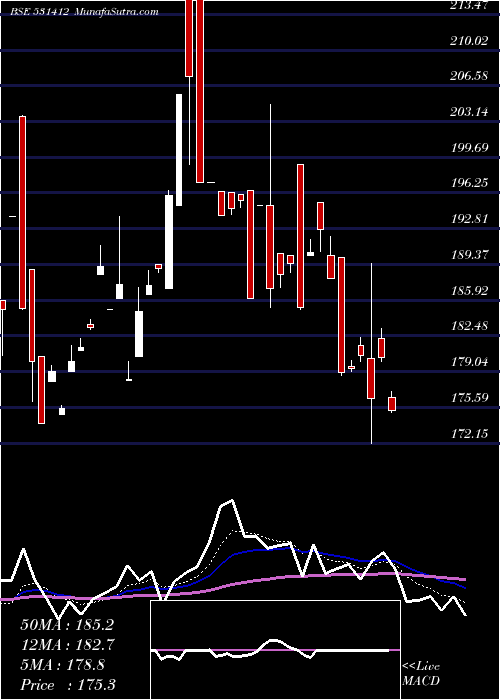The height and width of the screenshot is (700, 500).
Task: Click the <<Live MACD label
Action: click(x=421, y=674)
